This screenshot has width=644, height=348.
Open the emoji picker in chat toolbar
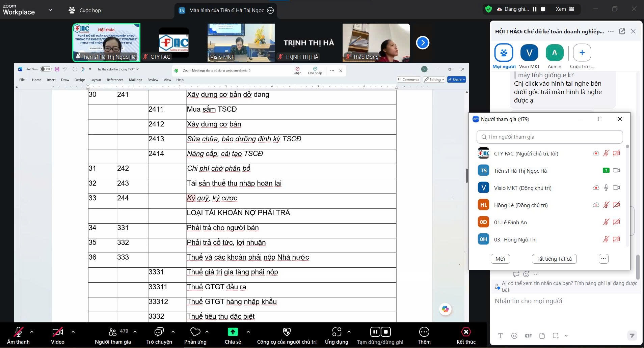pos(514,336)
